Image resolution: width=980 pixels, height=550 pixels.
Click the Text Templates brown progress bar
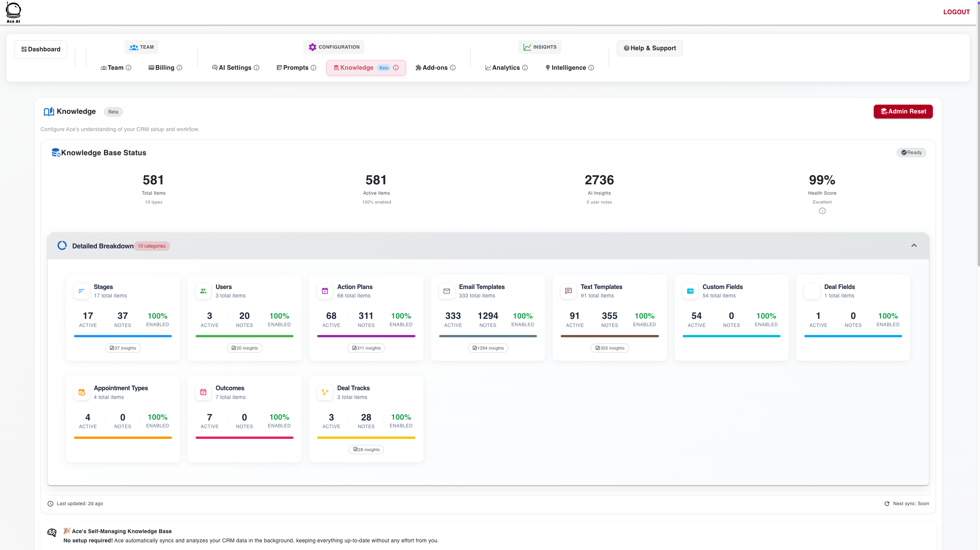609,336
